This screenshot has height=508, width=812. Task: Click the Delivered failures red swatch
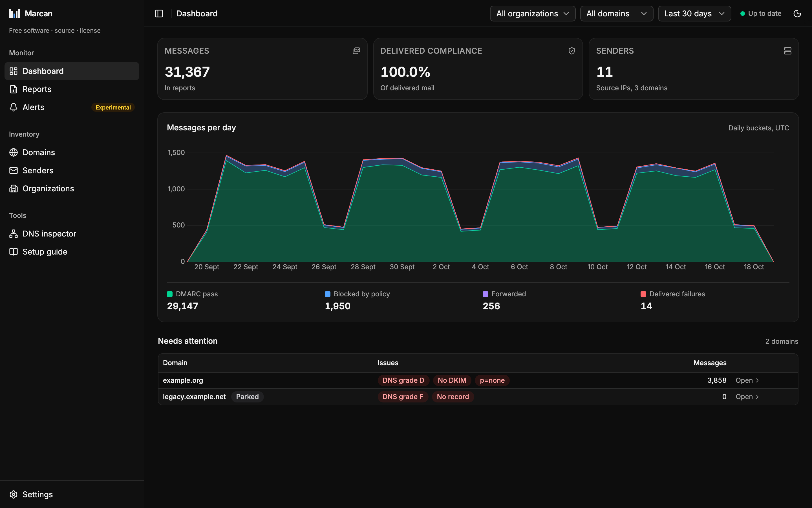click(643, 294)
